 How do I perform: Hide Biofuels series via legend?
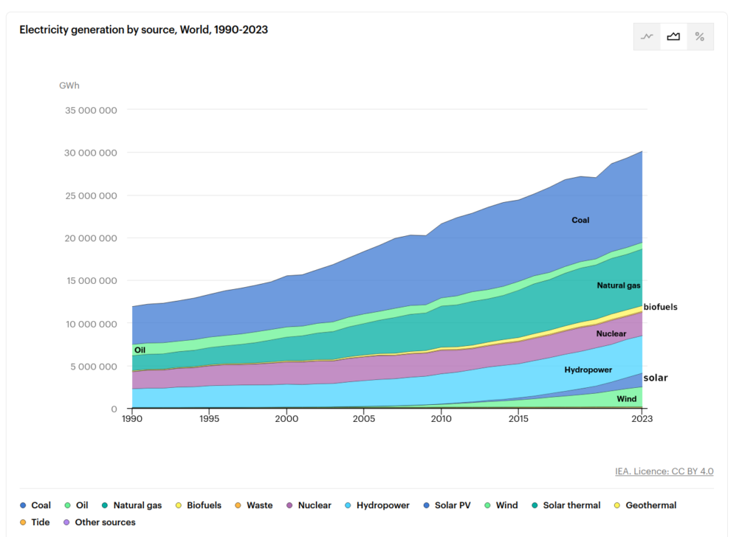click(199, 505)
